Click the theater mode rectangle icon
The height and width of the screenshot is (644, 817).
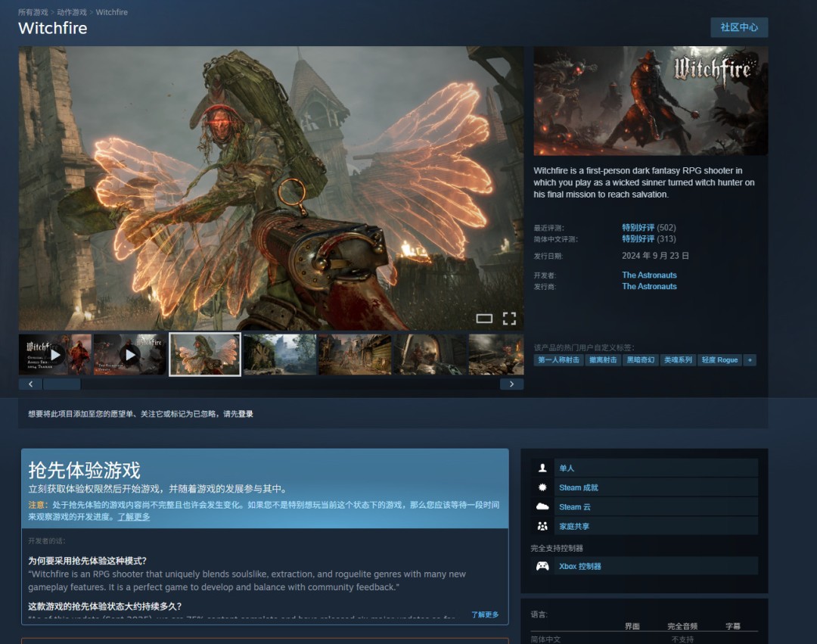pyautogui.click(x=484, y=319)
